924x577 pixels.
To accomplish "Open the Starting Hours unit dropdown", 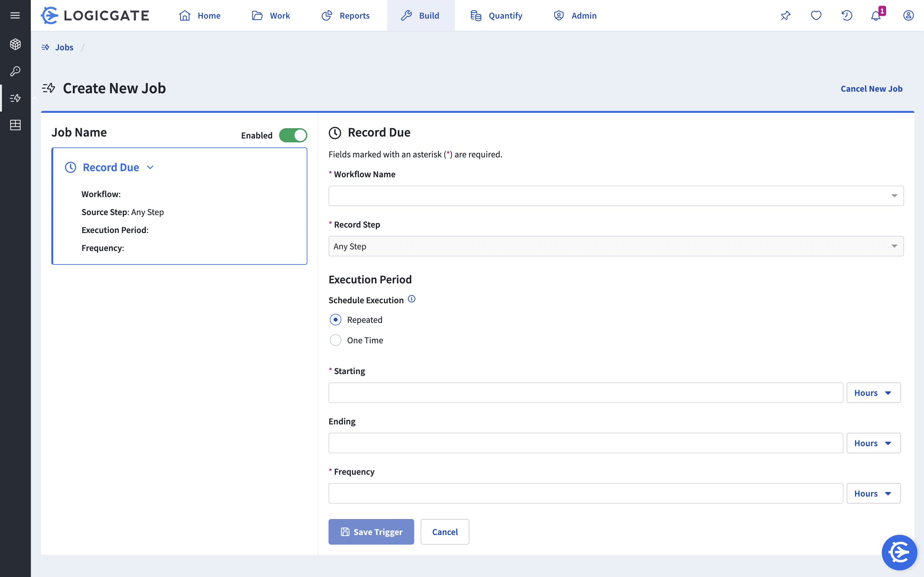I will (x=873, y=393).
